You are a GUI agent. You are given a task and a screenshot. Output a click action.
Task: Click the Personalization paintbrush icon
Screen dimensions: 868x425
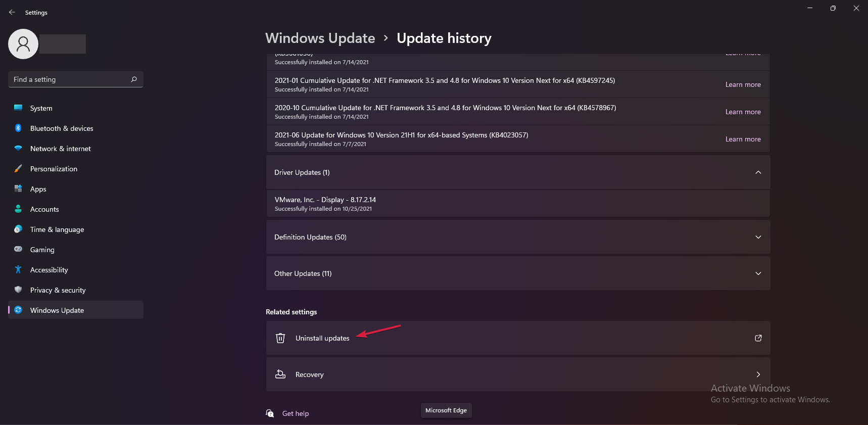[18, 168]
